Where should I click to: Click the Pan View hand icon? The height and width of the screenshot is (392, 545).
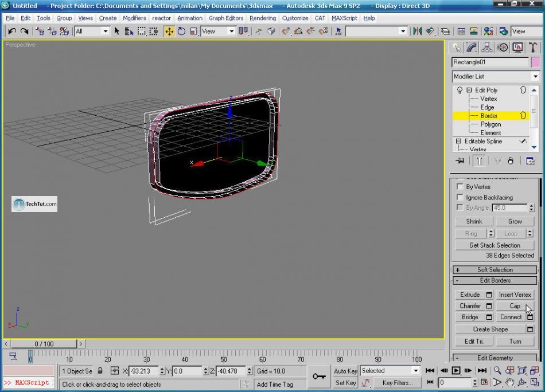(510, 383)
